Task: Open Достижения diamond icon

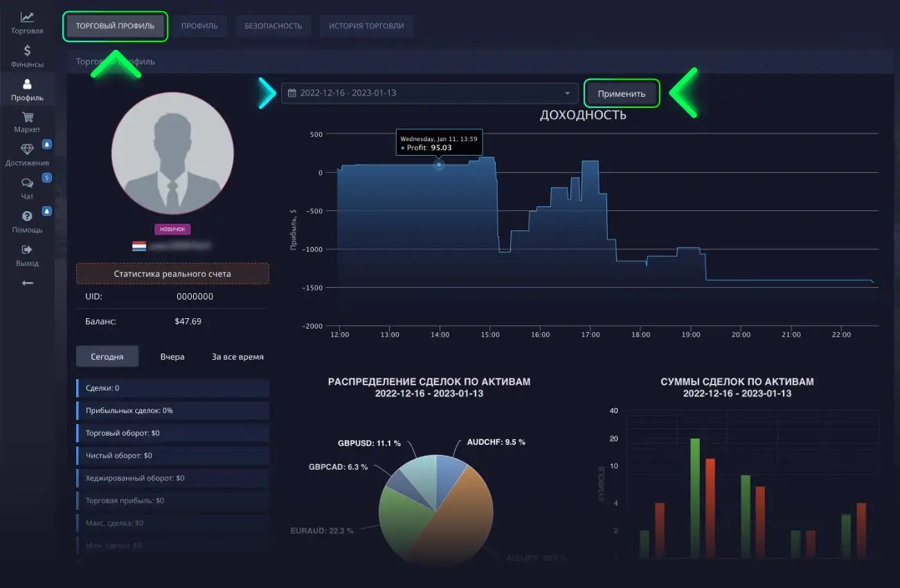Action: 27,149
